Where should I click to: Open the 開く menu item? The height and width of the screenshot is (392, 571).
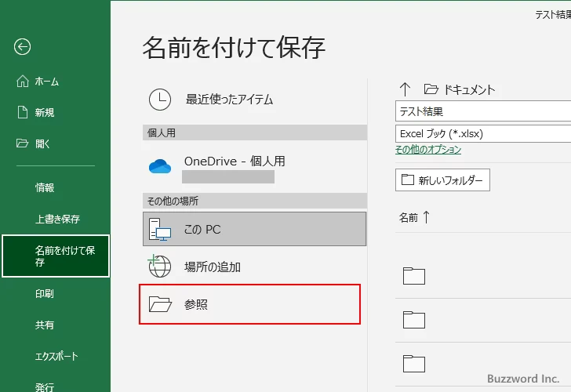pyautogui.click(x=42, y=143)
